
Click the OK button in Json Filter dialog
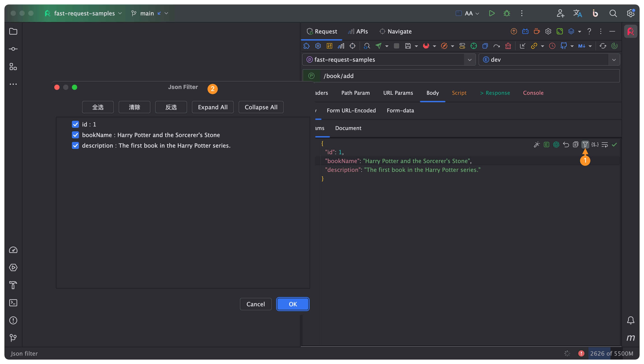(292, 304)
